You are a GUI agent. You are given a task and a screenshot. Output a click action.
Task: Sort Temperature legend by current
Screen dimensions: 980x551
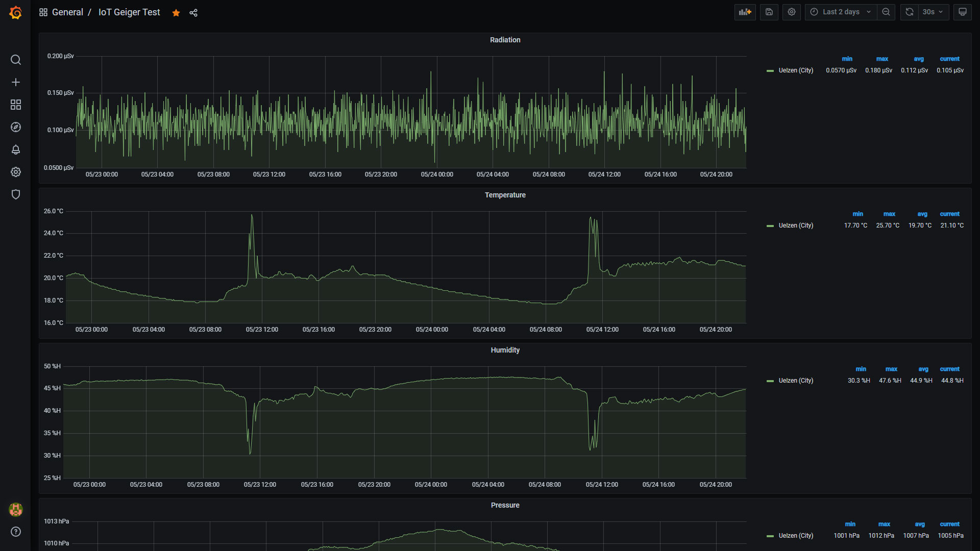(950, 214)
